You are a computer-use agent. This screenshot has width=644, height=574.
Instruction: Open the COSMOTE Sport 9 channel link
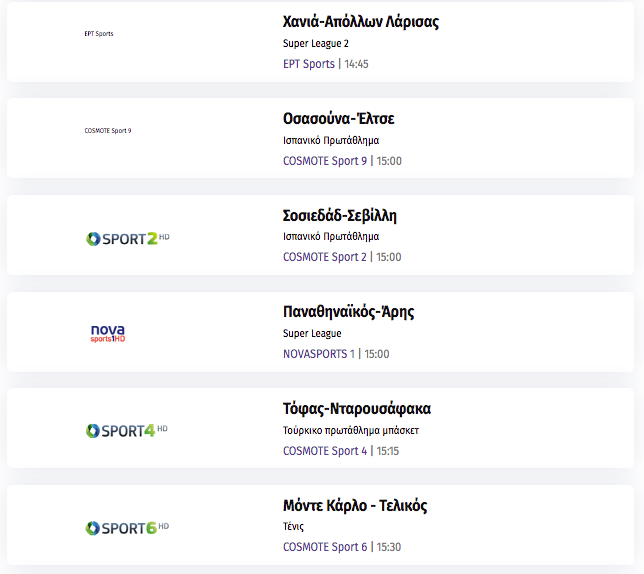pyautogui.click(x=325, y=161)
